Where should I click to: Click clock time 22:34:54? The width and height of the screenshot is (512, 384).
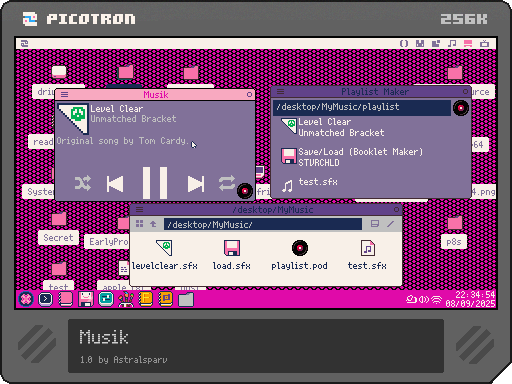click(475, 295)
